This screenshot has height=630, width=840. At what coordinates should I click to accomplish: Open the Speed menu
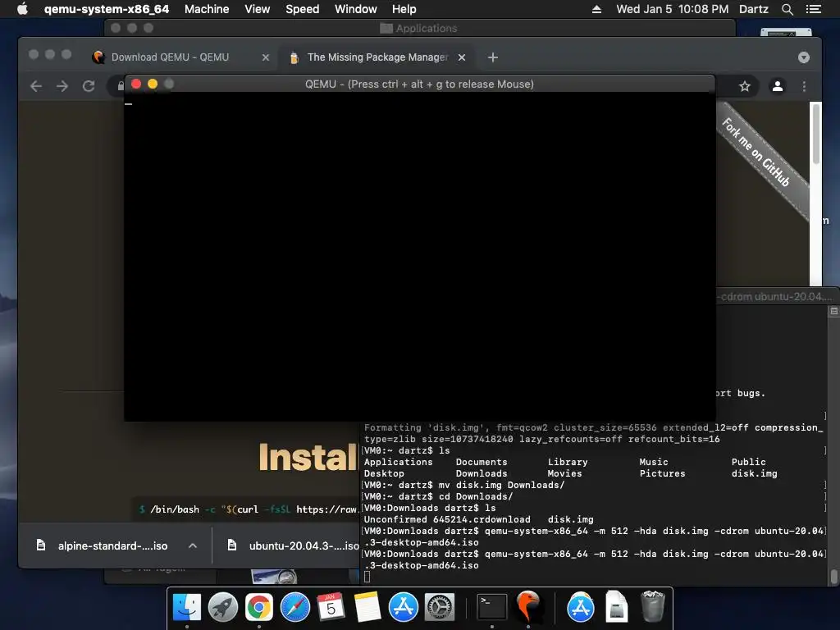(302, 9)
